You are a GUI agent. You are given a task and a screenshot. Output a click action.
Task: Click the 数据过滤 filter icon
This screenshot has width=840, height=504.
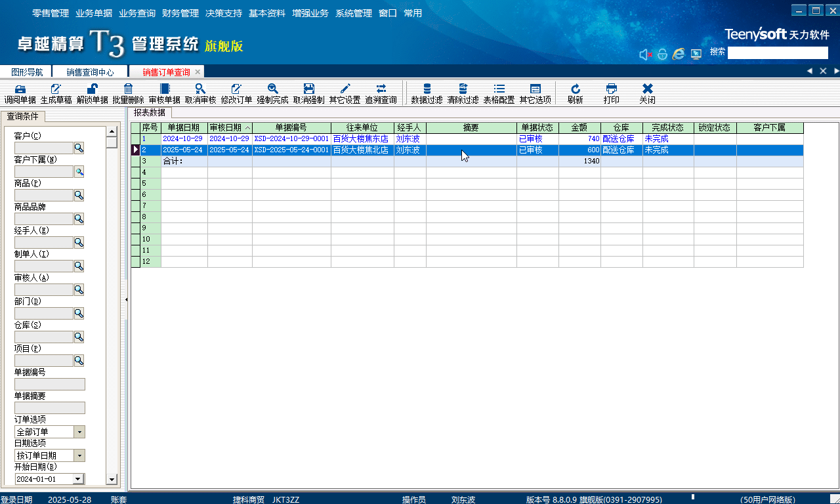(427, 89)
